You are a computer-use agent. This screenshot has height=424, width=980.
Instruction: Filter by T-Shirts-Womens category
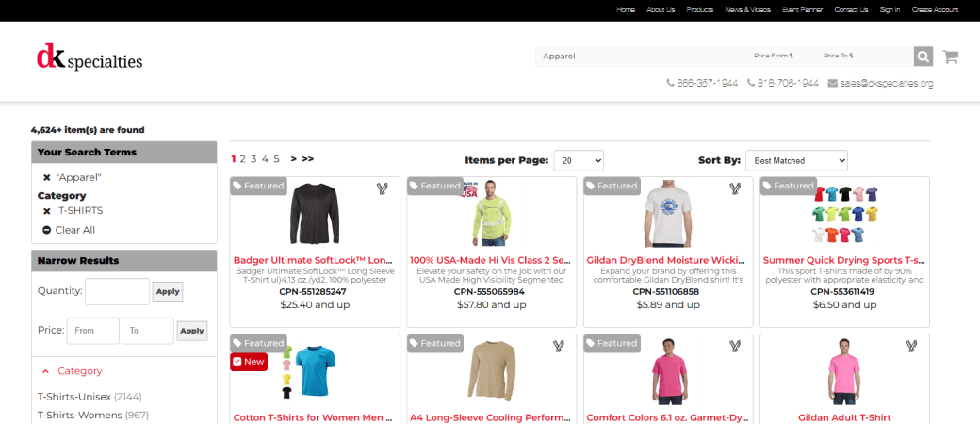pos(93,416)
